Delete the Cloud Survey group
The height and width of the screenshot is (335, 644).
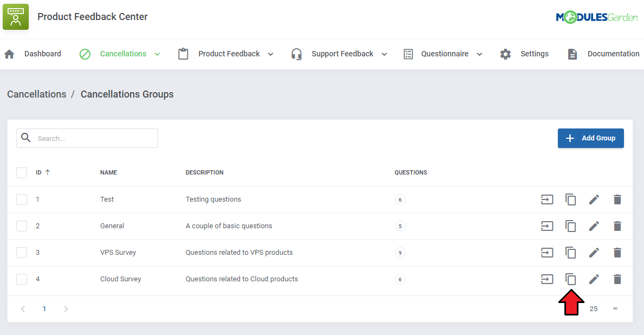pyautogui.click(x=617, y=279)
